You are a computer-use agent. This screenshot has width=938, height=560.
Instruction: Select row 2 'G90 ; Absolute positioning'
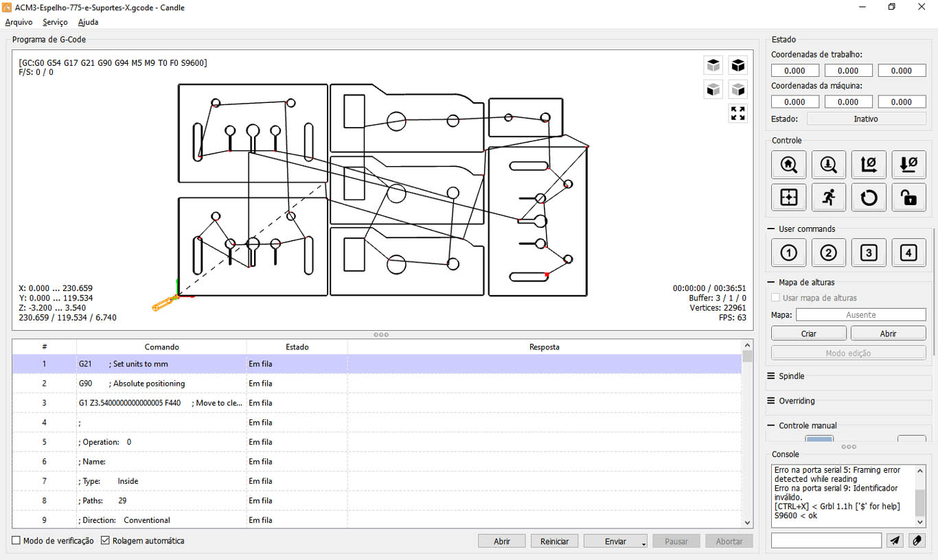[x=377, y=384]
